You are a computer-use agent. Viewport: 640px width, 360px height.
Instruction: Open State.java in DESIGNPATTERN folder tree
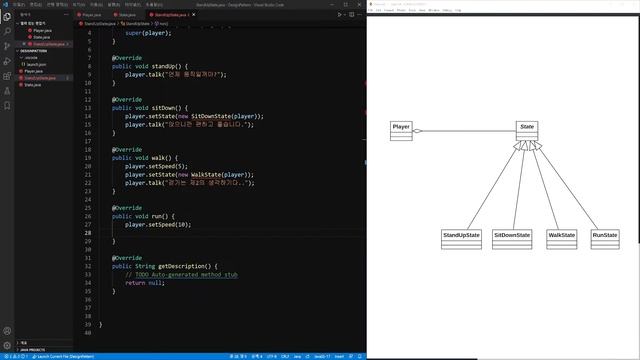point(33,85)
